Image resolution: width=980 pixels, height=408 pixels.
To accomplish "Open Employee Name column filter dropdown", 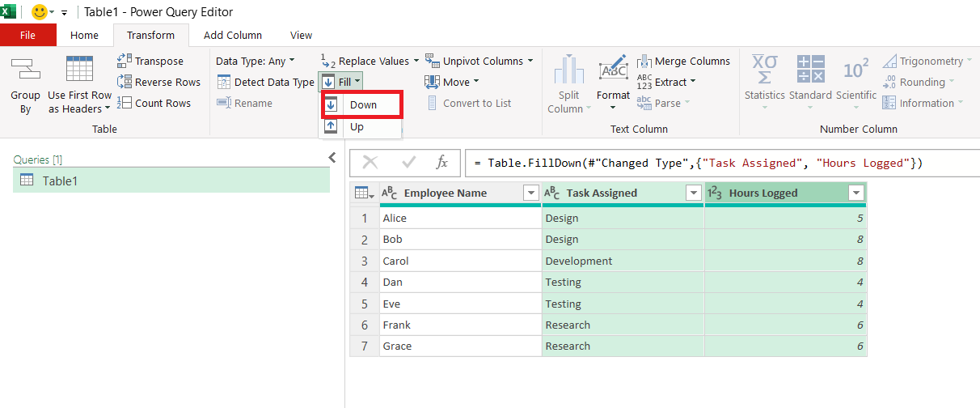I will pos(530,193).
